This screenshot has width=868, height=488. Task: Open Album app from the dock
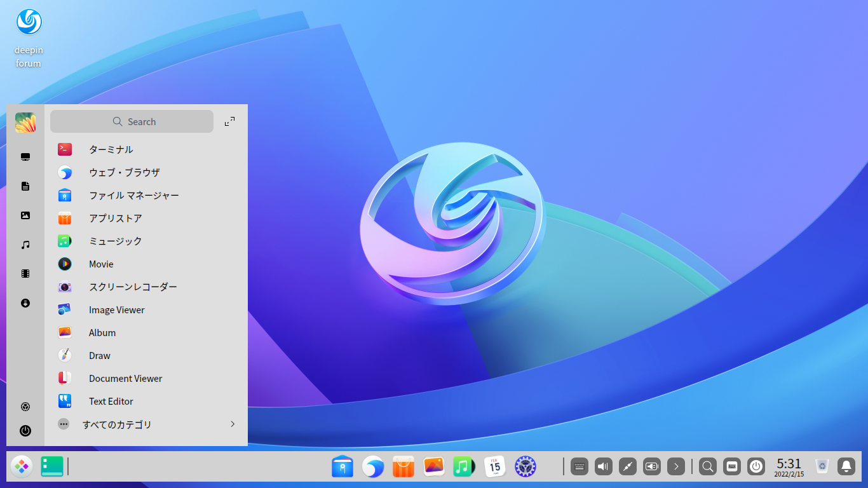(x=434, y=466)
